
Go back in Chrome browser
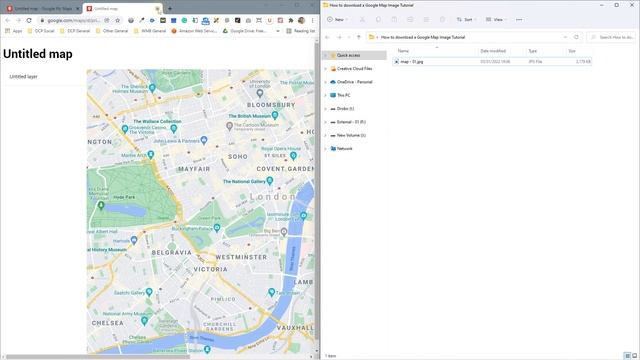click(8, 20)
